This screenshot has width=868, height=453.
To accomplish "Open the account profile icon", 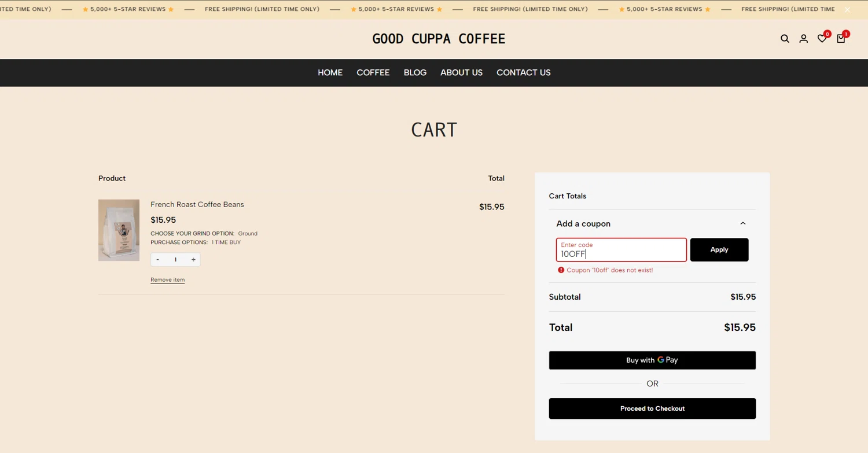I will click(803, 39).
